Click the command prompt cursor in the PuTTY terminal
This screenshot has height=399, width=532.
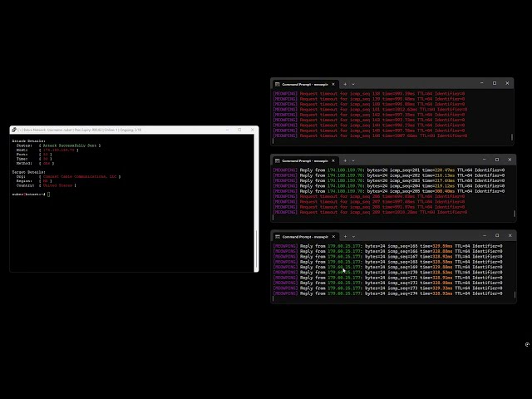(x=49, y=195)
